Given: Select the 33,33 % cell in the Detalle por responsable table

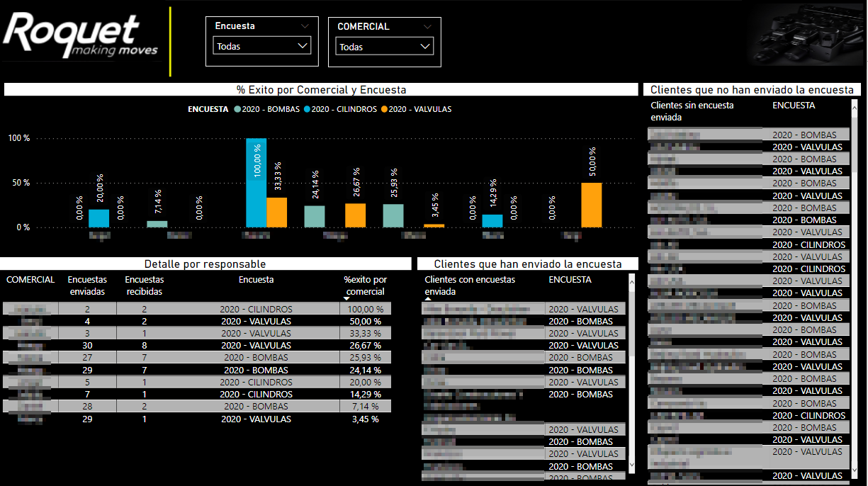Looking at the screenshot, I should tap(366, 333).
